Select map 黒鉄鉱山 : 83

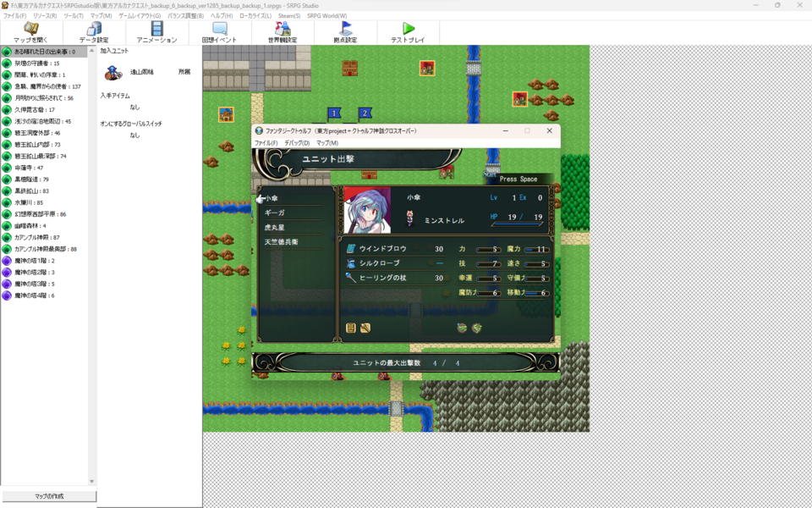(44, 190)
